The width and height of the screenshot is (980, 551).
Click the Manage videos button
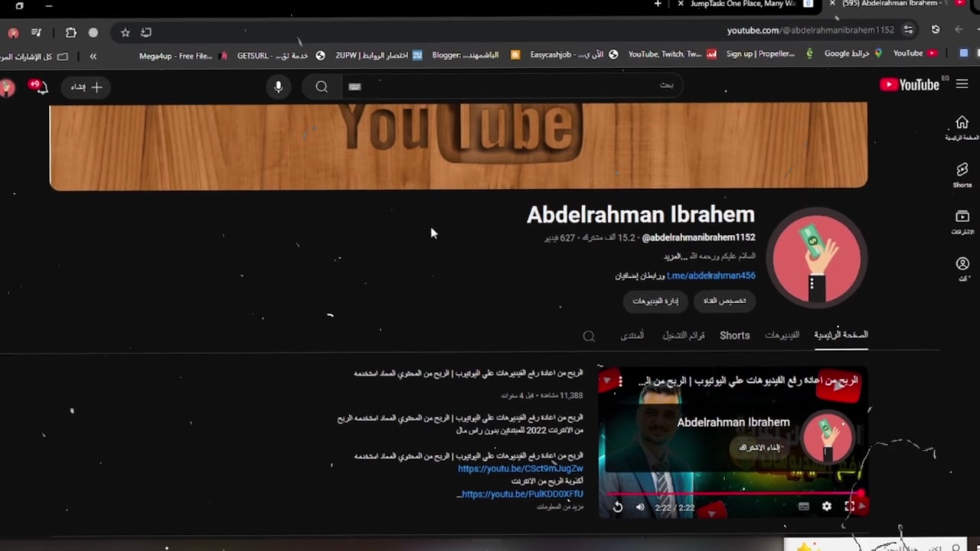655,301
